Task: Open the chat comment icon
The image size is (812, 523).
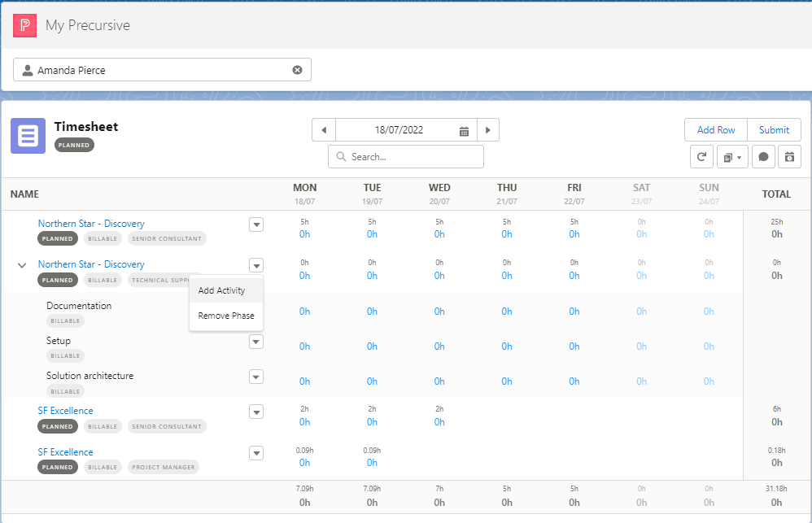Action: (x=763, y=156)
